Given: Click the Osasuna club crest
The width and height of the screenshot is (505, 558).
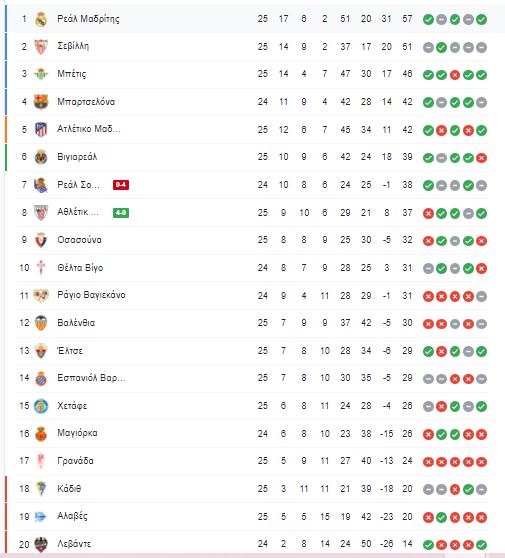Looking at the screenshot, I should (x=41, y=240).
